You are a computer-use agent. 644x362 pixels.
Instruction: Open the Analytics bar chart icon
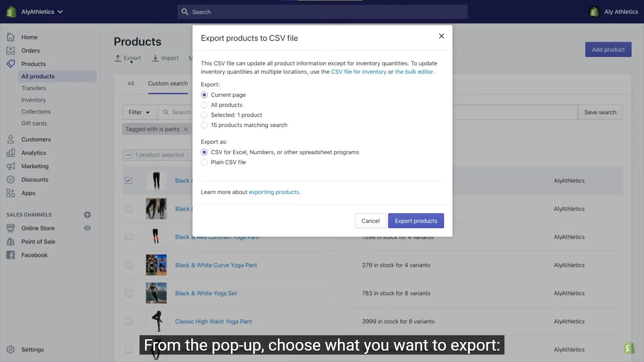11,152
